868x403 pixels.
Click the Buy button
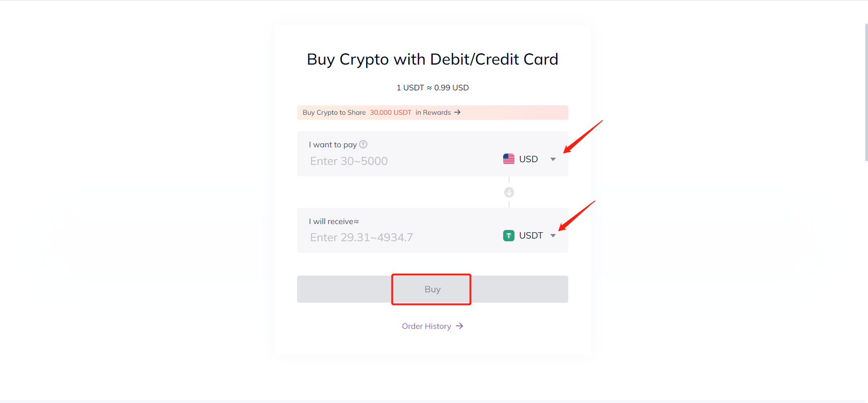pyautogui.click(x=433, y=289)
